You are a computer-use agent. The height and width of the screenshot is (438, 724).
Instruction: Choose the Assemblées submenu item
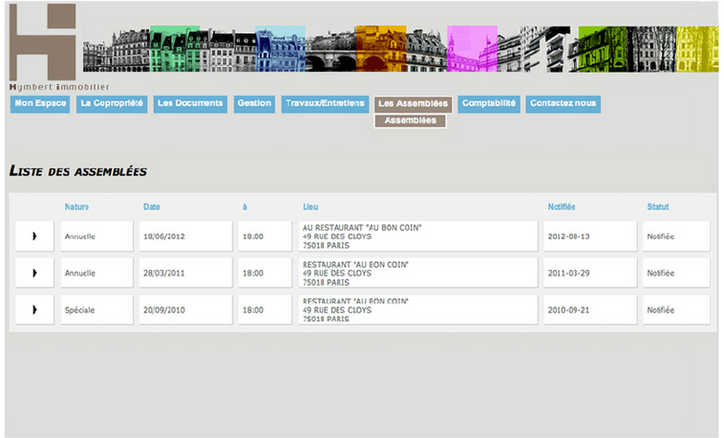[x=410, y=120]
